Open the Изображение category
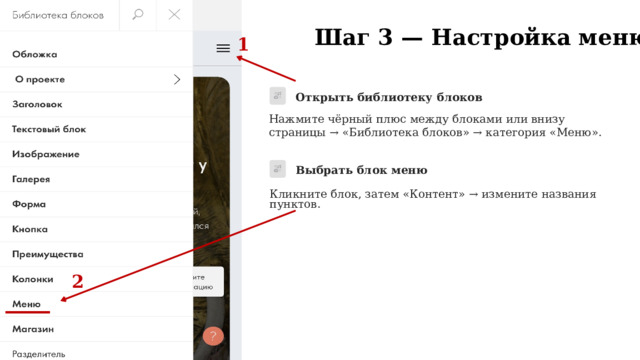640x360 pixels. click(96, 154)
